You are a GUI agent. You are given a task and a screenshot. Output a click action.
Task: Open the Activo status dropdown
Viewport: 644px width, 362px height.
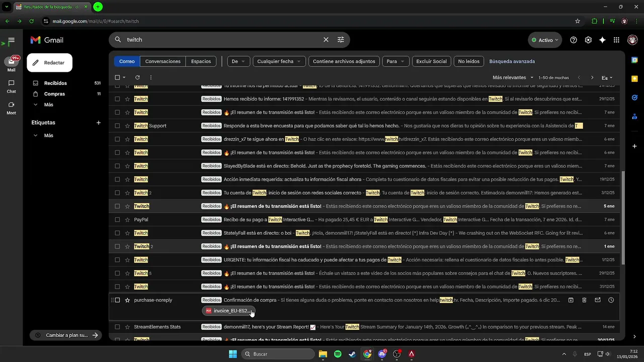[x=545, y=40]
